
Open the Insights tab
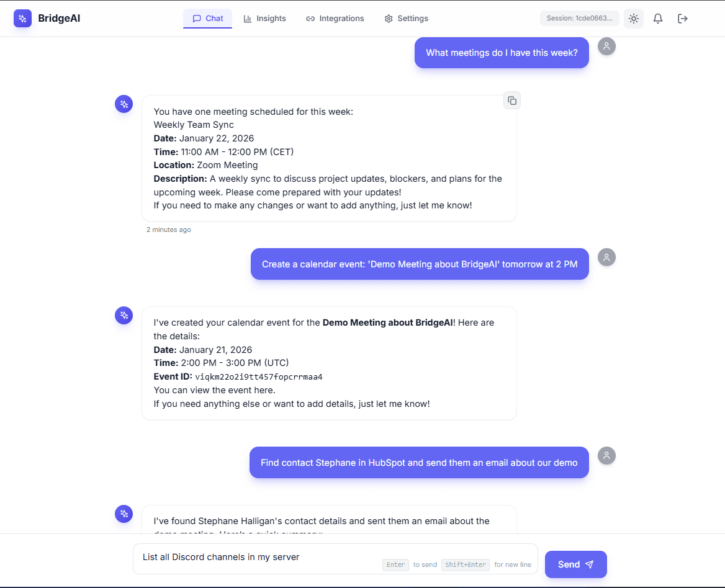(265, 19)
